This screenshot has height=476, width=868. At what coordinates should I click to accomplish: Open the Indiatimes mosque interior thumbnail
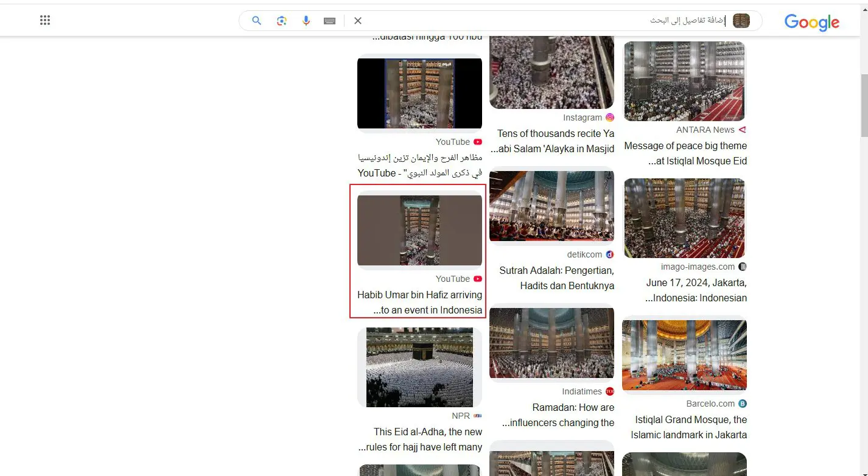coord(551,343)
